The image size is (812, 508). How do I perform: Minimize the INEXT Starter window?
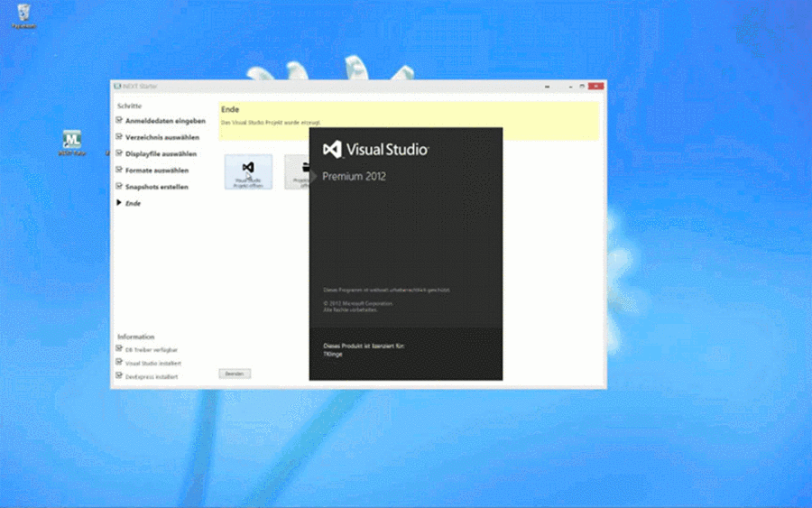coord(571,86)
